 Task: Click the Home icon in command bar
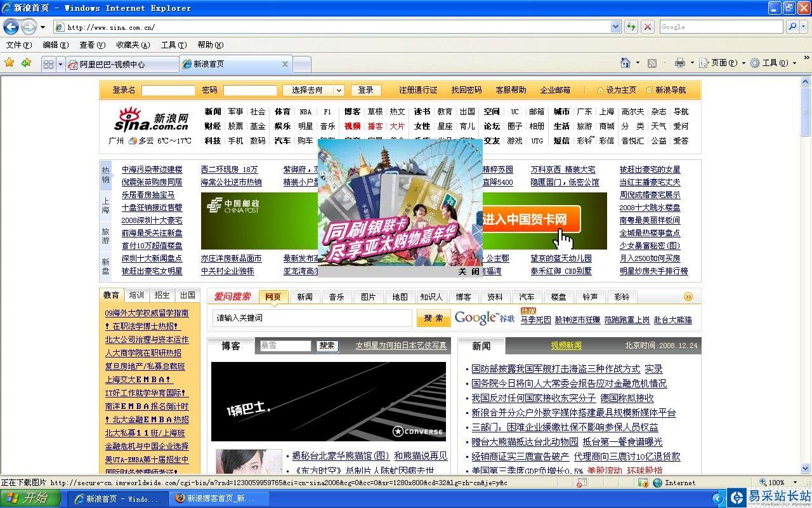pyautogui.click(x=625, y=63)
